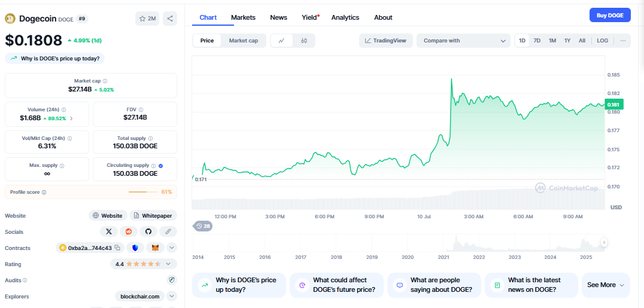Click the Volume (24h) info icon
644x308 pixels.
[x=63, y=110]
